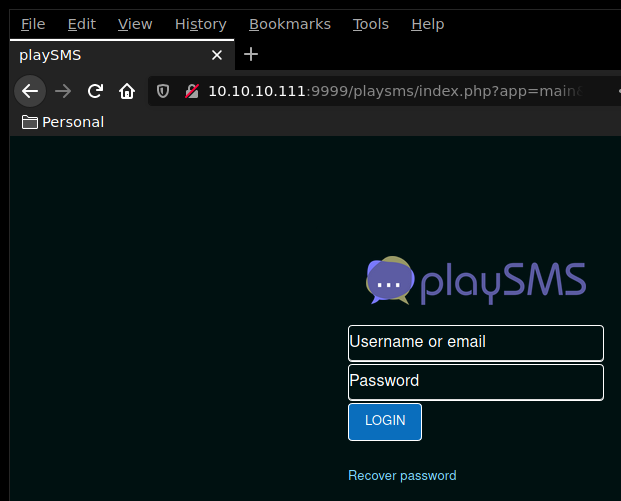Screen dimensions: 621x501
Task: Open tracking protection shield icon
Action: [164, 91]
